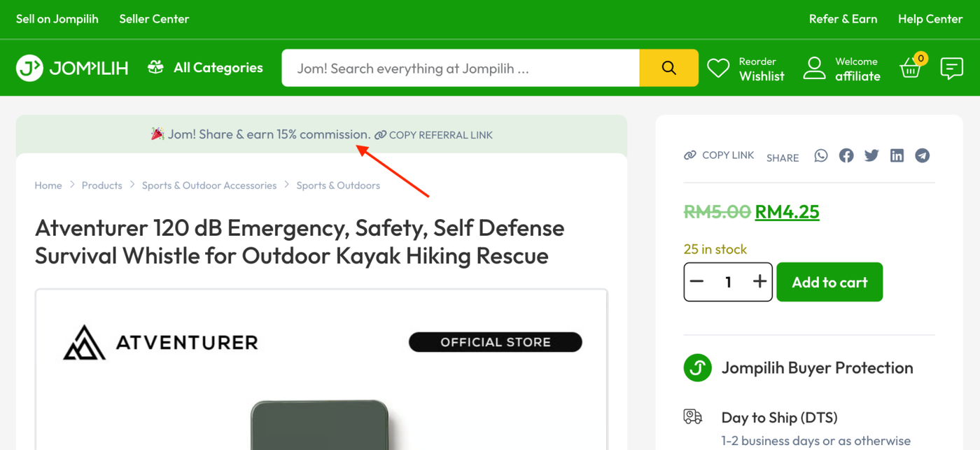Go to Home breadcrumb
The height and width of the screenshot is (450, 980).
48,185
